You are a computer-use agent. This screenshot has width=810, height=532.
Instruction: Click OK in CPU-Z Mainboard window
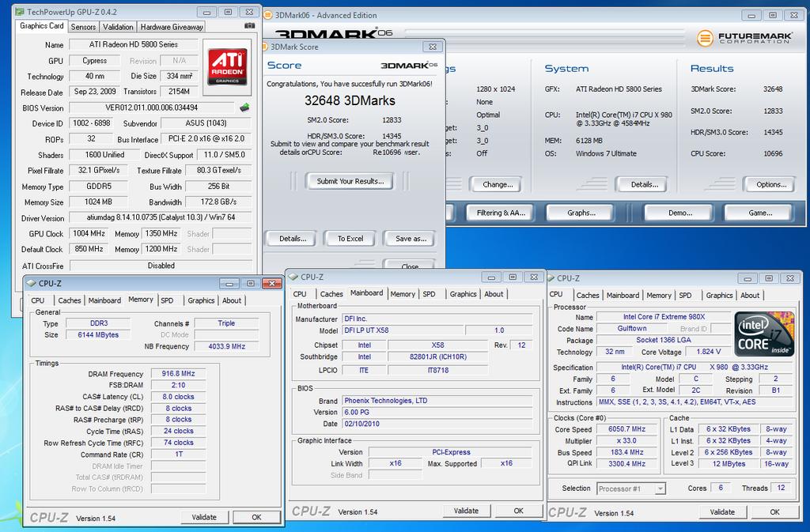click(x=519, y=511)
